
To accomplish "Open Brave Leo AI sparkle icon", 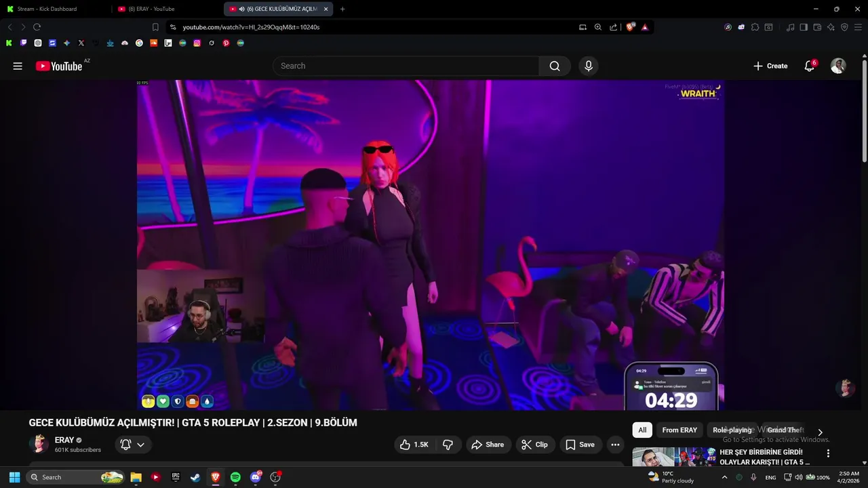I will [831, 27].
